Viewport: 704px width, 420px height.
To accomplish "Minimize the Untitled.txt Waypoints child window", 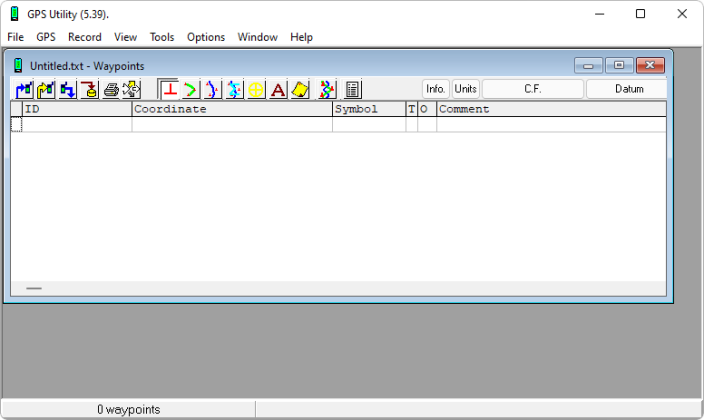I will tap(588, 66).
